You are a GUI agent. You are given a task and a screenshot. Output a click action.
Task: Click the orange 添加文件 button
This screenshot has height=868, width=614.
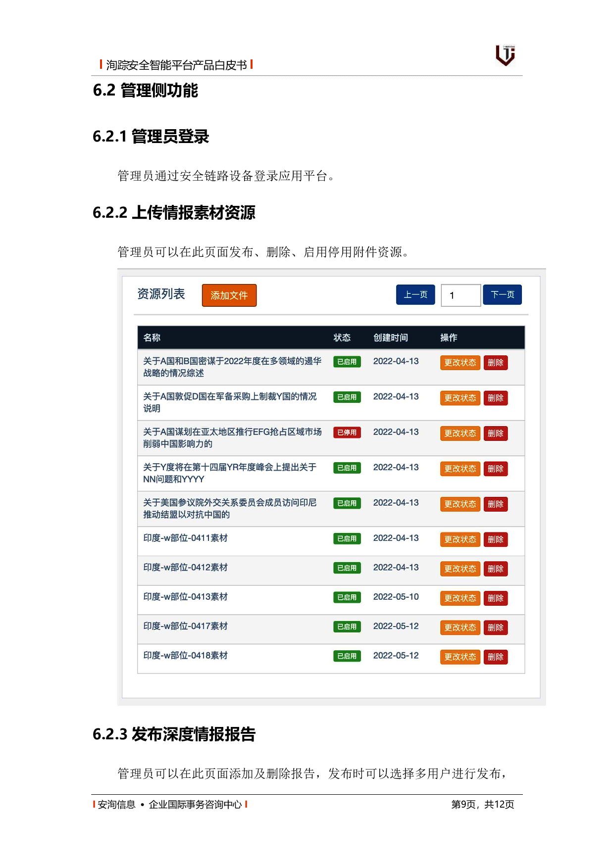pos(229,295)
